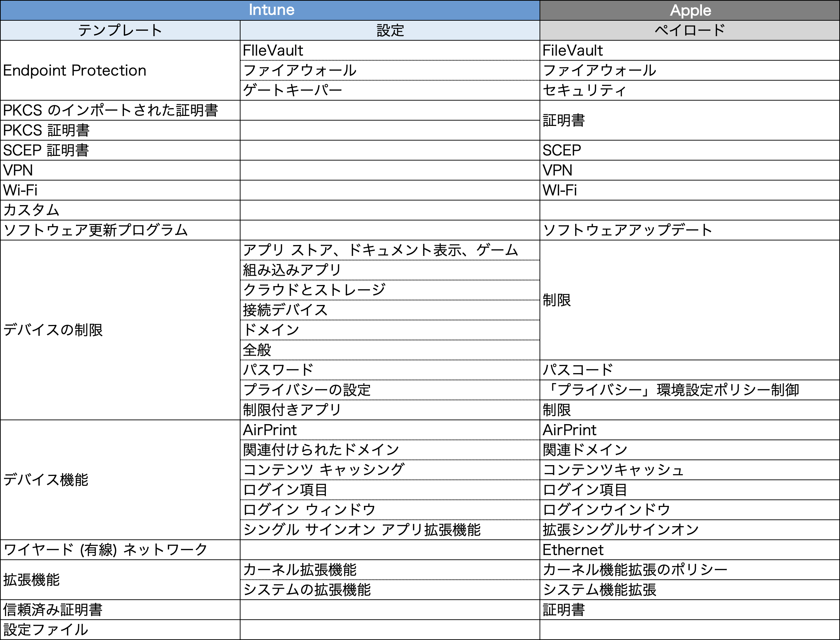Click the コンテンツ キャッシング setting cell
This screenshot has width=840, height=640.
[x=324, y=470]
